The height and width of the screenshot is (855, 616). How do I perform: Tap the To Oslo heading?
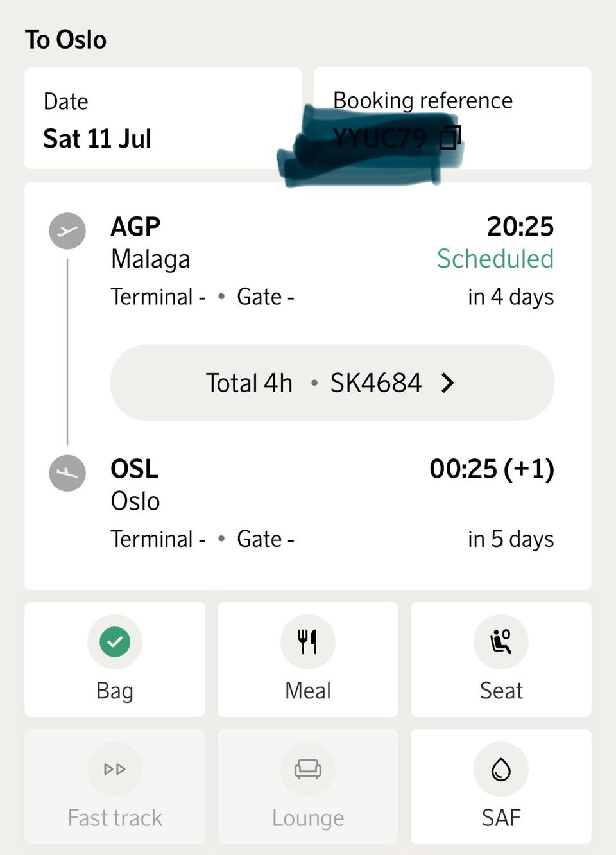point(65,40)
